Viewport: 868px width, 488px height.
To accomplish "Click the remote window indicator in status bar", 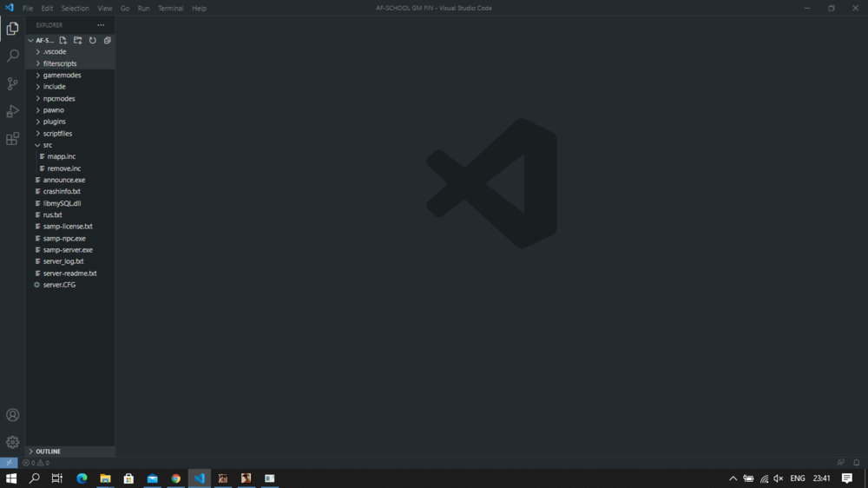I will coord(9,463).
